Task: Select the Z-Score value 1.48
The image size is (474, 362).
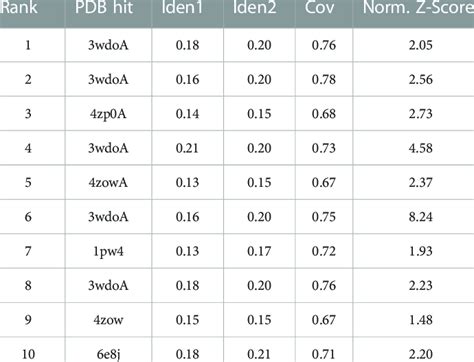Action: 421,320
